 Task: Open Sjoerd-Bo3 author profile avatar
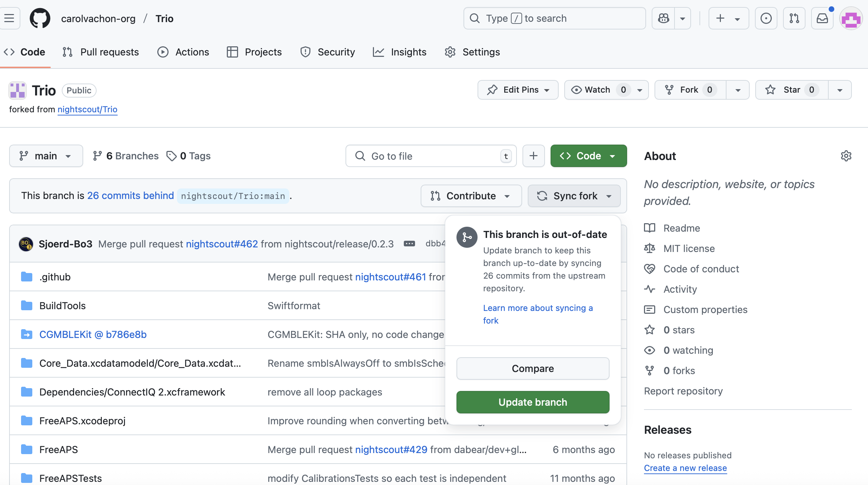(26, 244)
